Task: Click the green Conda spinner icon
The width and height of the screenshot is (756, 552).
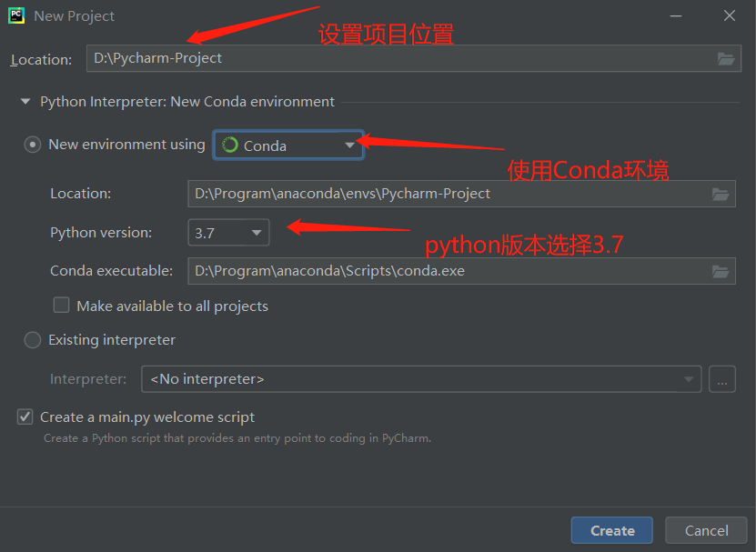Action: point(229,145)
